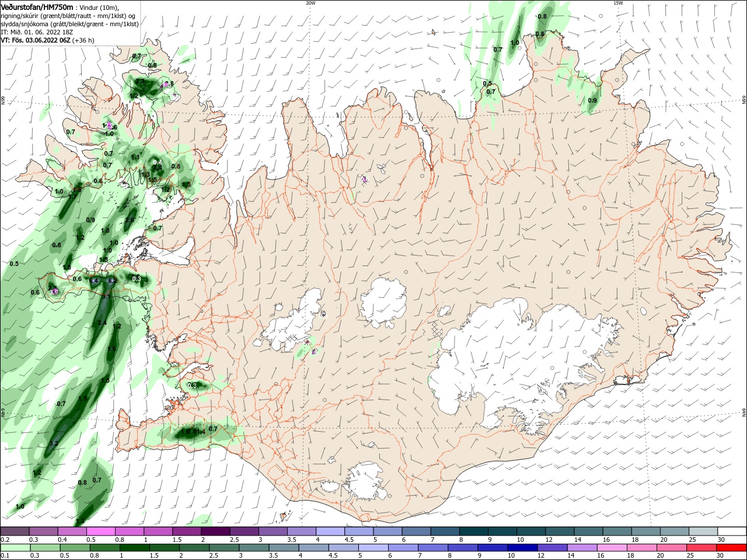
Task: Click the 15W longitude label
Action: pos(618,3)
